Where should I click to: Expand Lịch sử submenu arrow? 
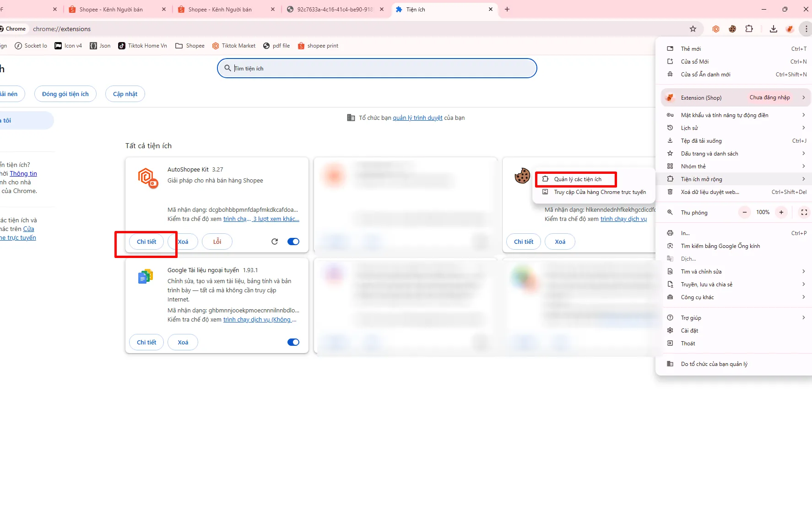pos(803,128)
